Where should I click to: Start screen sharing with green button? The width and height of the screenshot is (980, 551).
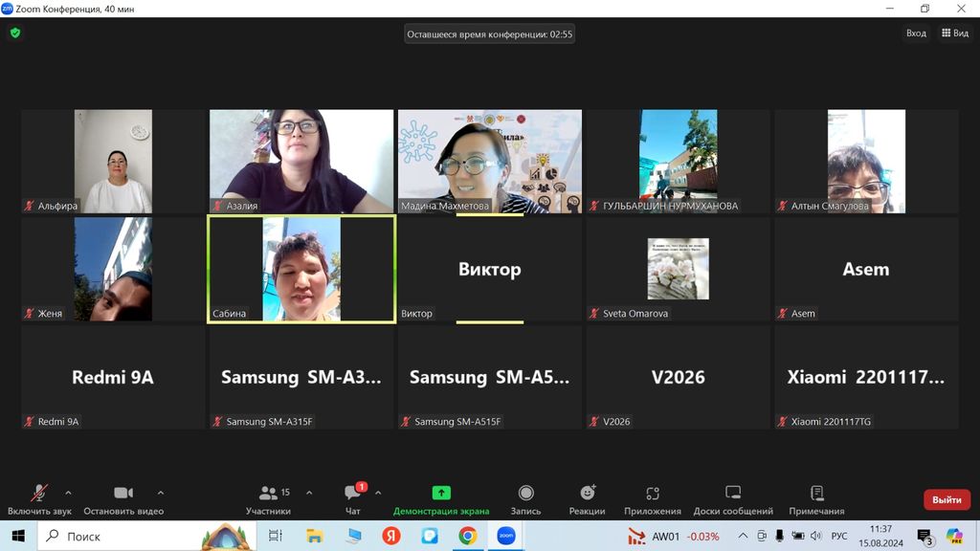pos(441,494)
